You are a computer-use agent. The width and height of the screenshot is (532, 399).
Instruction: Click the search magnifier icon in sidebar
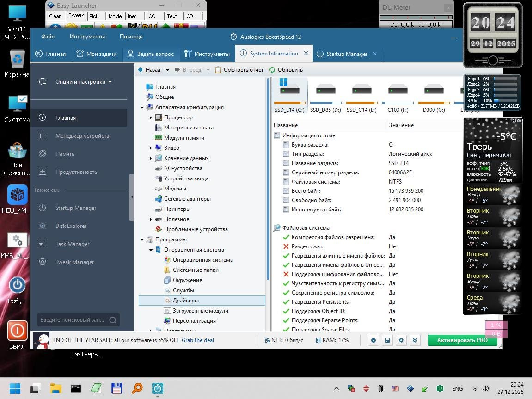click(x=113, y=320)
